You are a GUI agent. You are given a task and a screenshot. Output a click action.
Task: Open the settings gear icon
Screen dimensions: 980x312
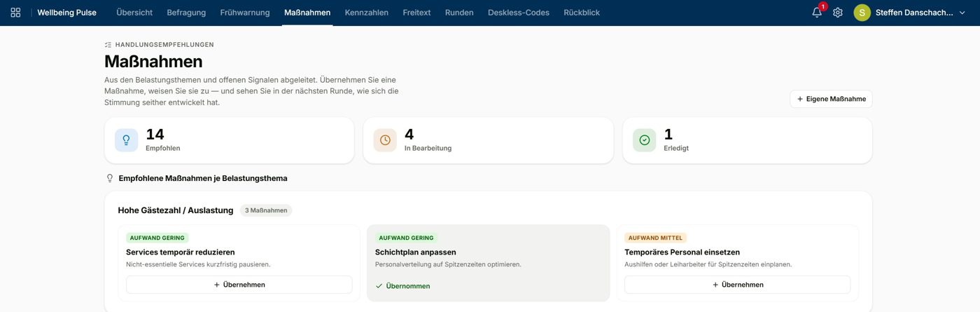pos(838,13)
